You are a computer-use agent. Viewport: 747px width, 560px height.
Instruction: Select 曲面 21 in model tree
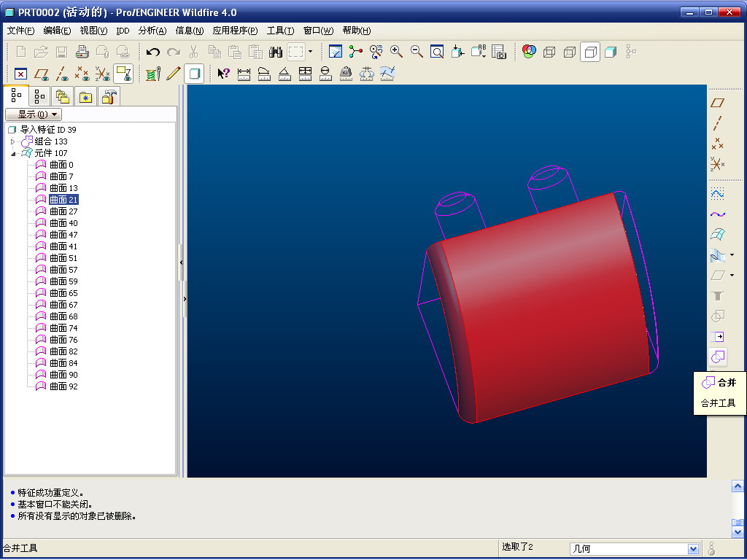click(63, 200)
